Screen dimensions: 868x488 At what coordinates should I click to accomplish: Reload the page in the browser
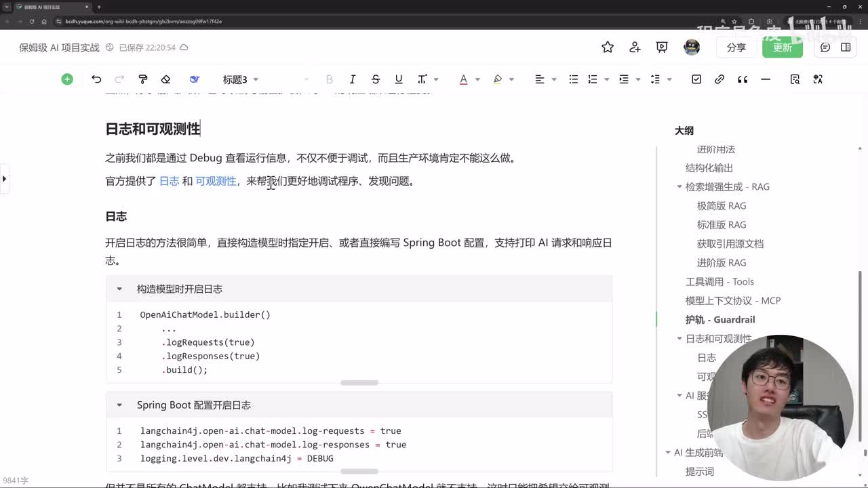click(31, 21)
